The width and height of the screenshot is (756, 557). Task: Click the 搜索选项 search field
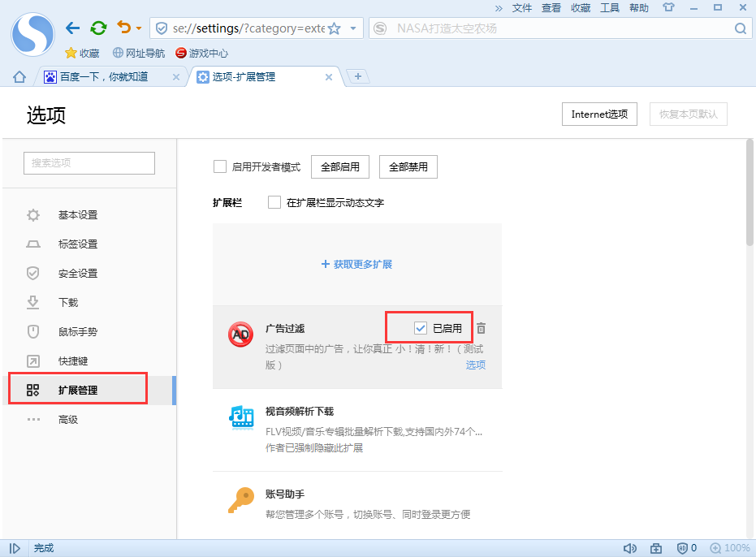89,162
